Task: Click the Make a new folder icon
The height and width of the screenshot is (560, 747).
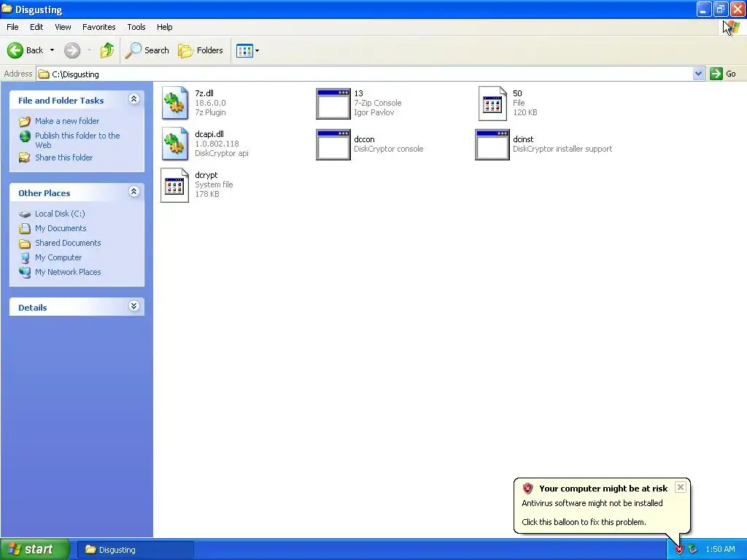Action: pyautogui.click(x=25, y=122)
